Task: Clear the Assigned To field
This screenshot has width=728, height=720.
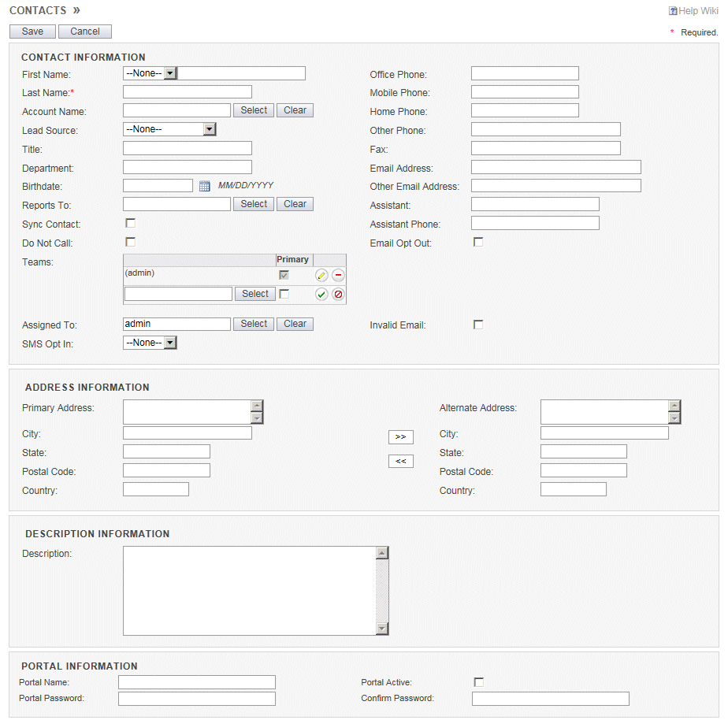Action: point(295,324)
